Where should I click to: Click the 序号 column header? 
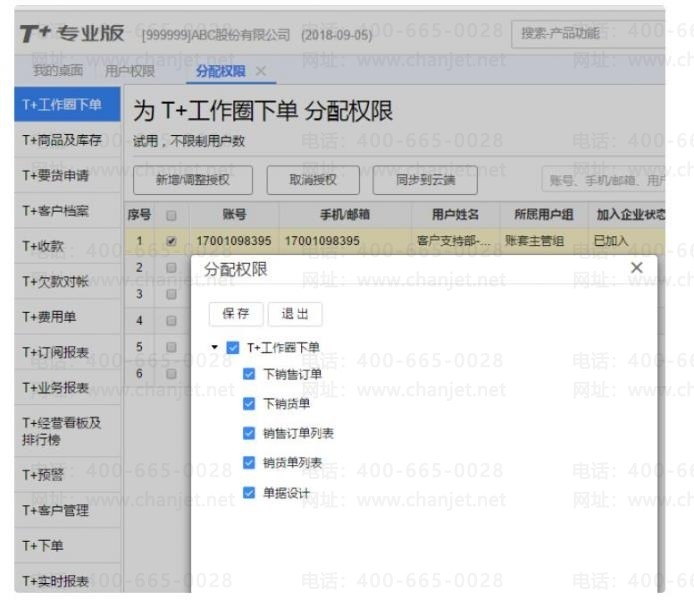(x=139, y=215)
